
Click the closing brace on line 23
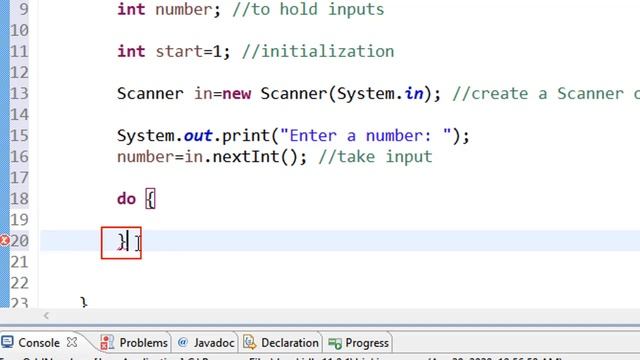[x=84, y=302]
